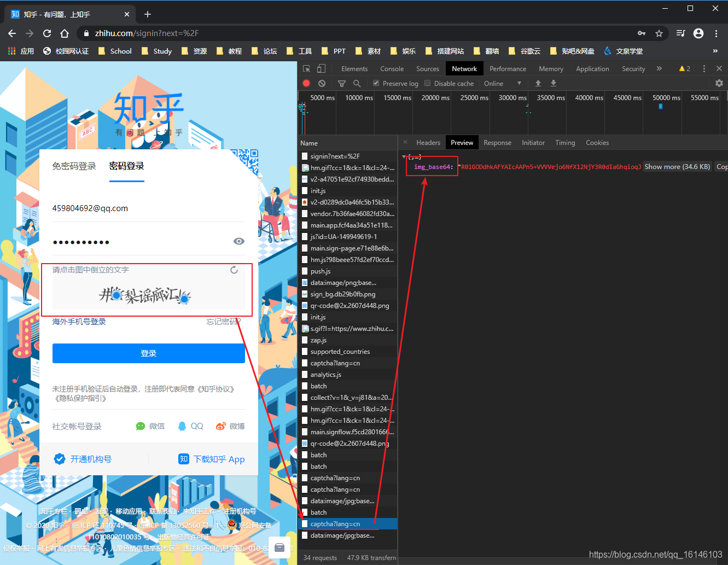
Task: Open a new browser tab
Action: click(148, 14)
